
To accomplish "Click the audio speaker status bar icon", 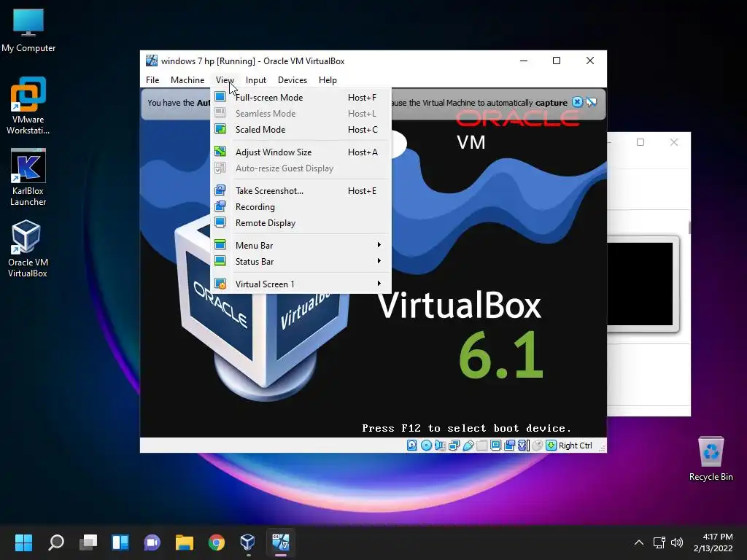I will [x=440, y=446].
